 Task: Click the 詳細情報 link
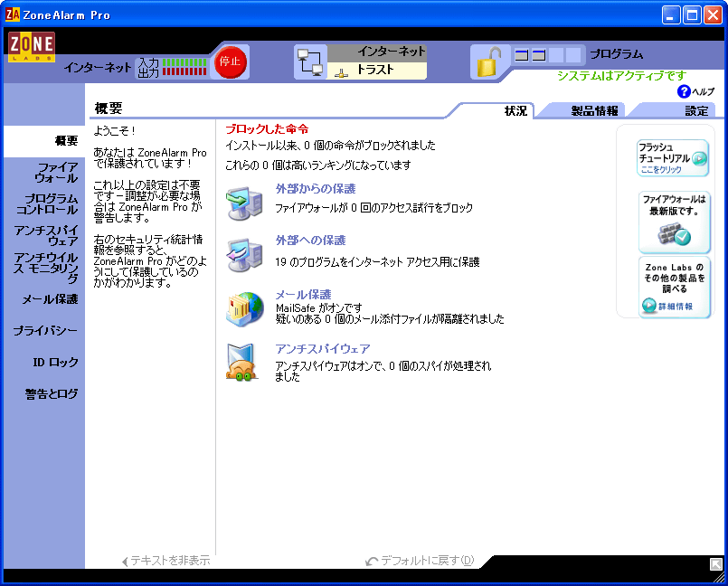coord(676,306)
